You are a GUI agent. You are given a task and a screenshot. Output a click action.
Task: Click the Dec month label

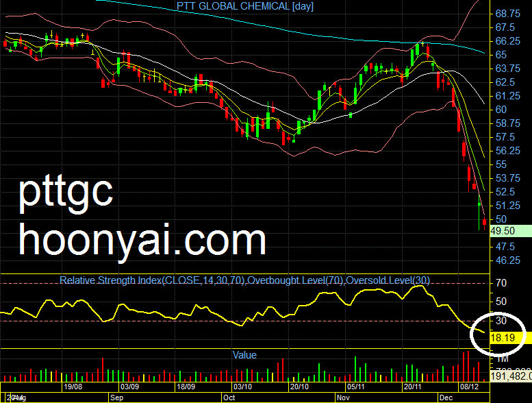click(446, 398)
